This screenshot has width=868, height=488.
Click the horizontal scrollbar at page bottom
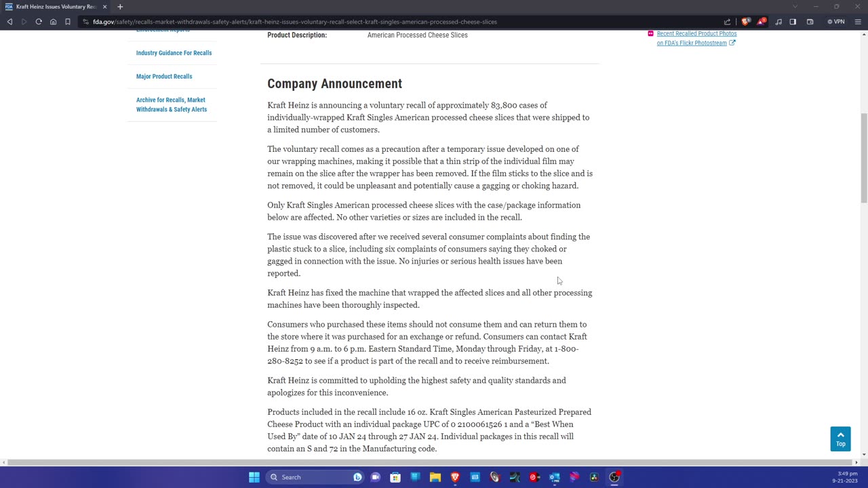click(x=431, y=462)
